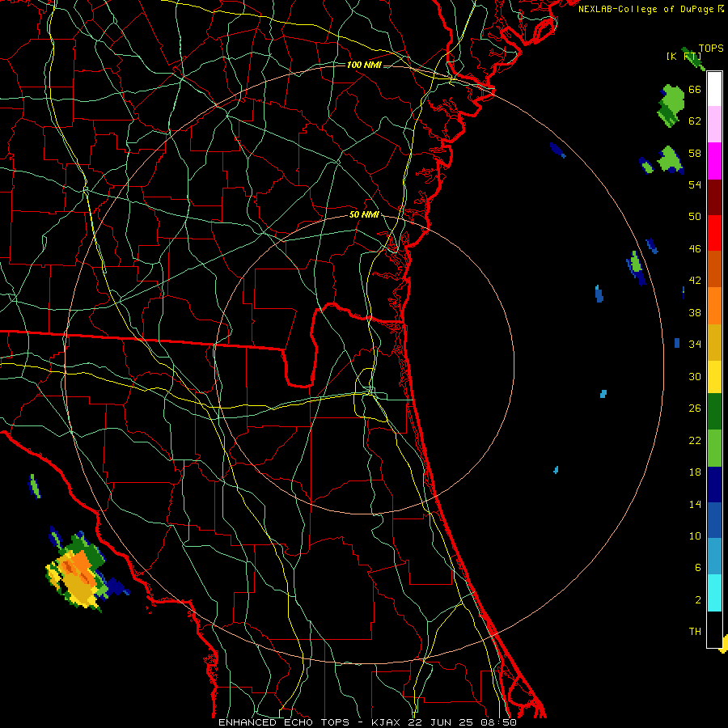Click the "[K FT]" units label
Image resolution: width=728 pixels, height=728 pixels.
(684, 56)
